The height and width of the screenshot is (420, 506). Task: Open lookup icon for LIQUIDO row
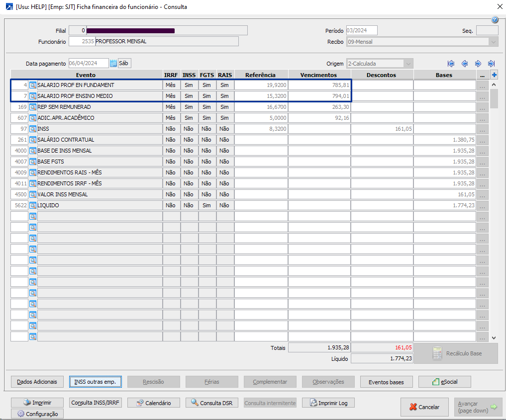(x=33, y=205)
